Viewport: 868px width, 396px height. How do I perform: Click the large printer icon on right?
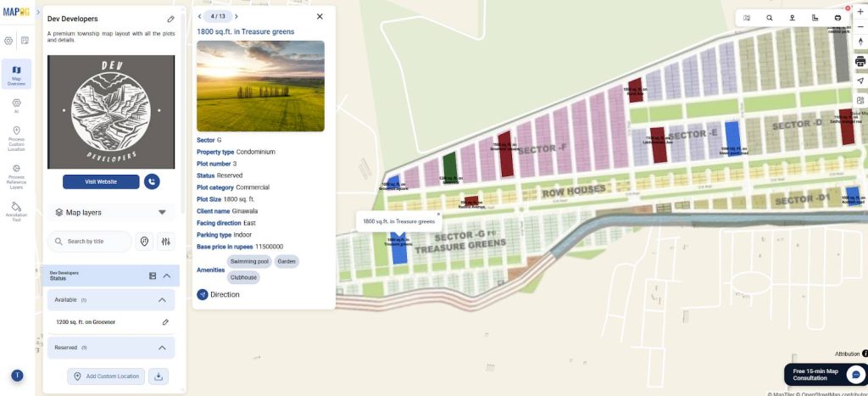coord(860,61)
